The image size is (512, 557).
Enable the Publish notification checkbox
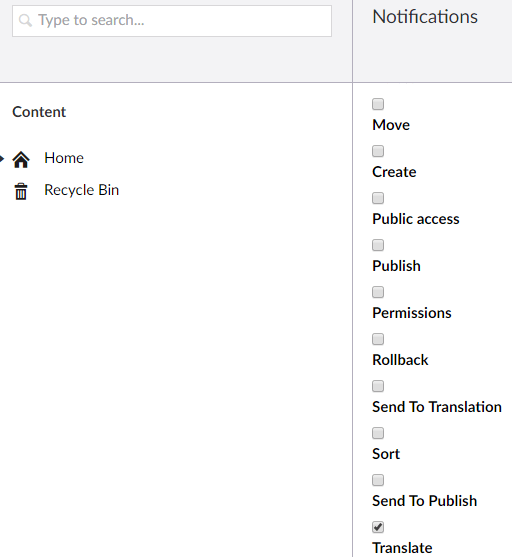tap(378, 245)
